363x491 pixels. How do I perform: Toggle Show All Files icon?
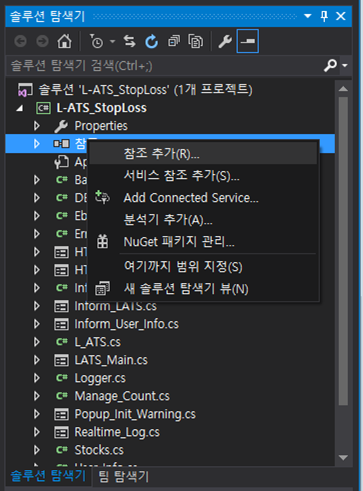(196, 42)
